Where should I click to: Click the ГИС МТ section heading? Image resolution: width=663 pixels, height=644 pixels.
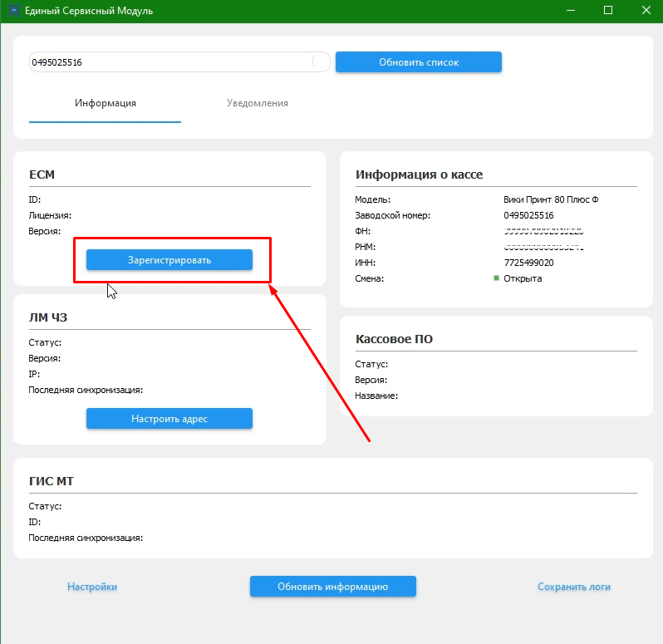[x=52, y=481]
